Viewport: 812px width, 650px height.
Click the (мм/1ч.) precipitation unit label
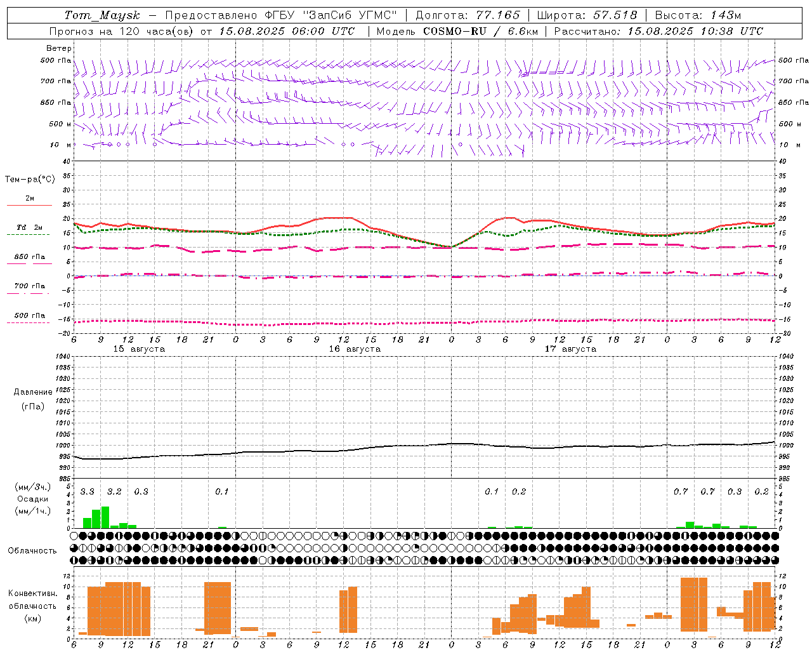coord(32,511)
